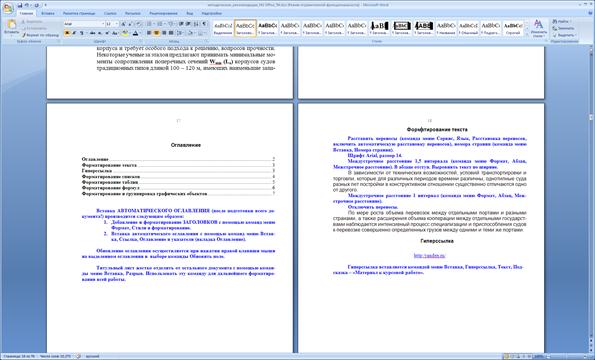The height and width of the screenshot is (360, 595).
Task: Switch to the Вставка ribbon tab
Action: click(x=48, y=13)
